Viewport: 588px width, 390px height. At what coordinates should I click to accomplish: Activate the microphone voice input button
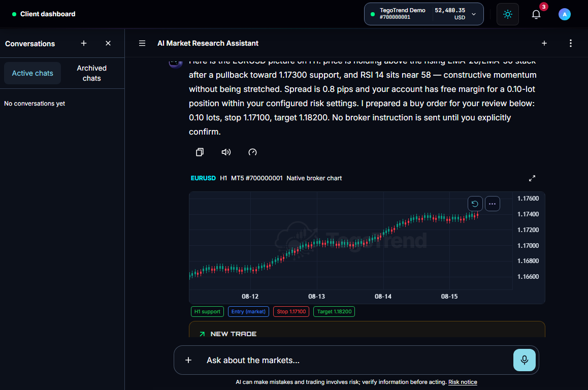click(x=524, y=360)
